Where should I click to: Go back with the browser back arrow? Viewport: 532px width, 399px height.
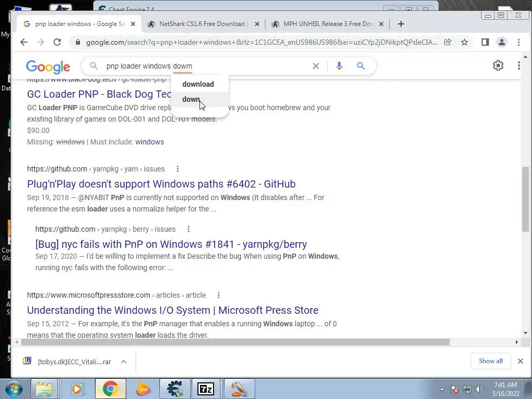pyautogui.click(x=24, y=42)
